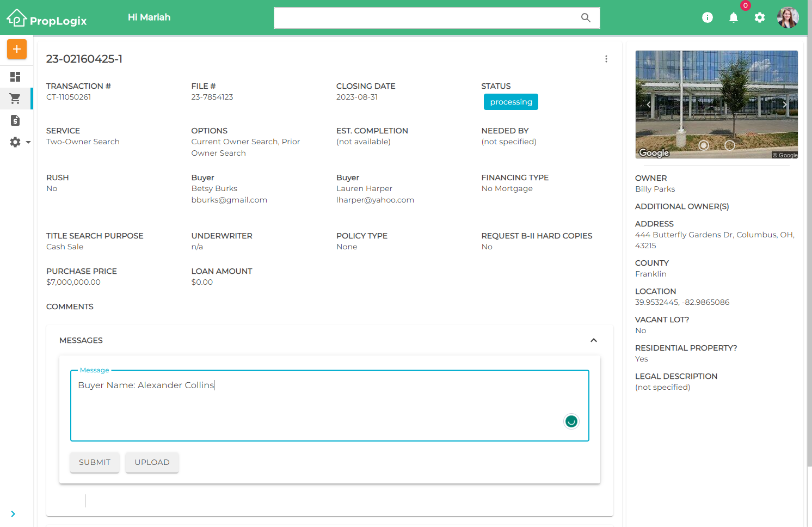Click inside the Message text field

pyautogui.click(x=330, y=406)
